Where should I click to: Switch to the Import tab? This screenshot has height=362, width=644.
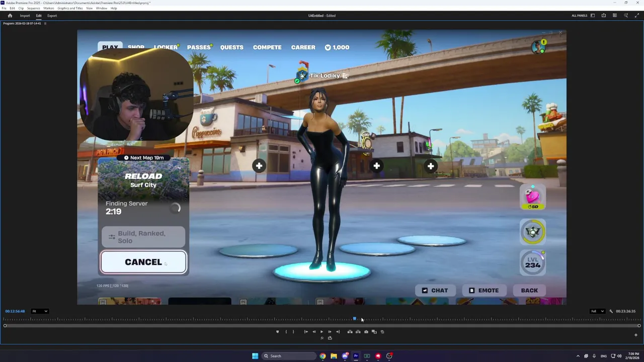point(25,16)
